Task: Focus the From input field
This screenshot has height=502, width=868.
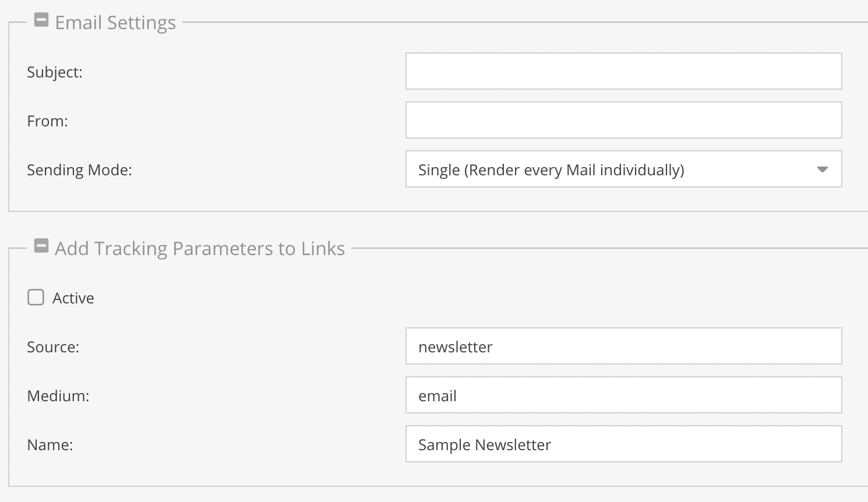Action: pos(623,120)
